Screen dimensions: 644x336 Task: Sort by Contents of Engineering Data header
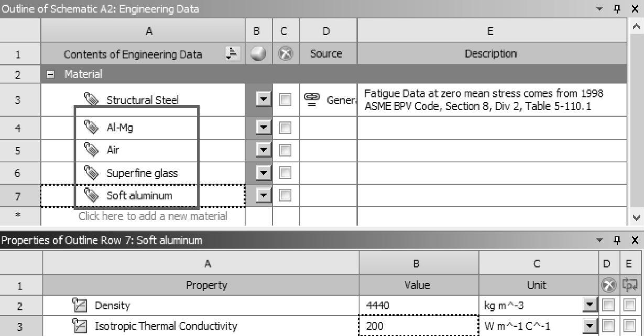[231, 53]
